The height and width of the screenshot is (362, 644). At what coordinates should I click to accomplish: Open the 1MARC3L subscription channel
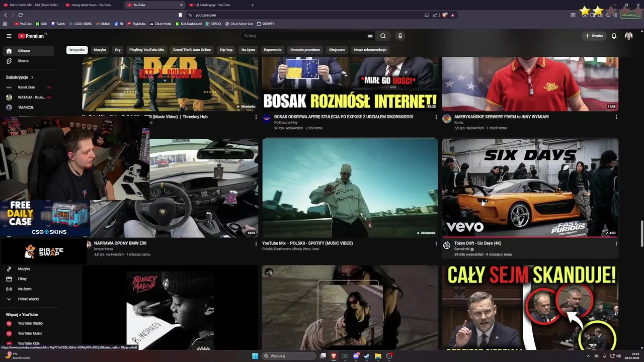pos(28,107)
